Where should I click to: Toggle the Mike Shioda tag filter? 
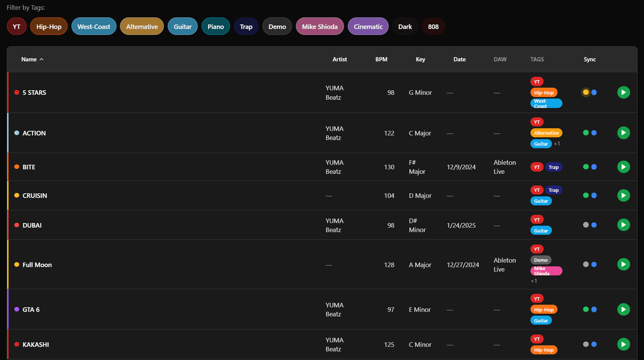tap(320, 26)
